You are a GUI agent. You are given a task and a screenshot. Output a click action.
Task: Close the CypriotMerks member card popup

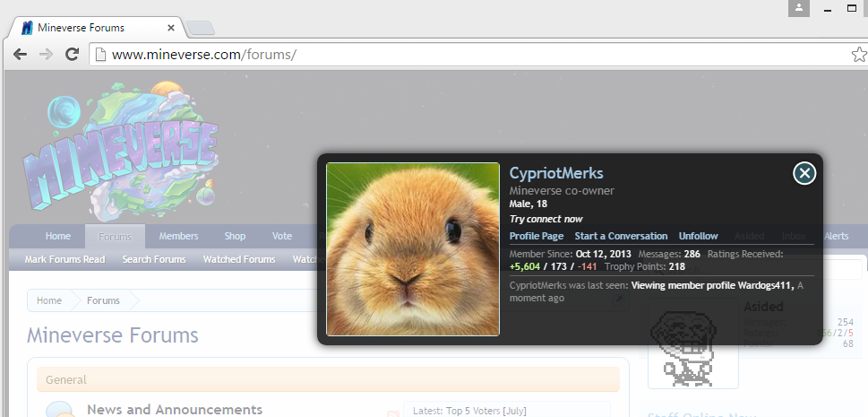(x=804, y=174)
